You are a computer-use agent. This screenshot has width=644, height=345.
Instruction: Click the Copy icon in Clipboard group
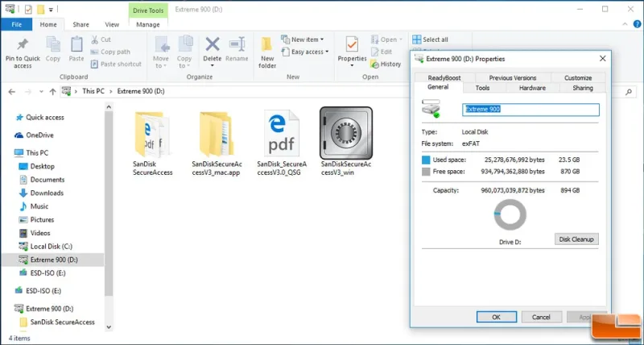[53, 44]
